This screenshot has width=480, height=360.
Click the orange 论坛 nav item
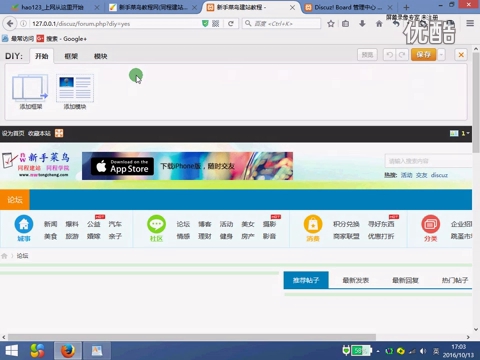click(15, 200)
